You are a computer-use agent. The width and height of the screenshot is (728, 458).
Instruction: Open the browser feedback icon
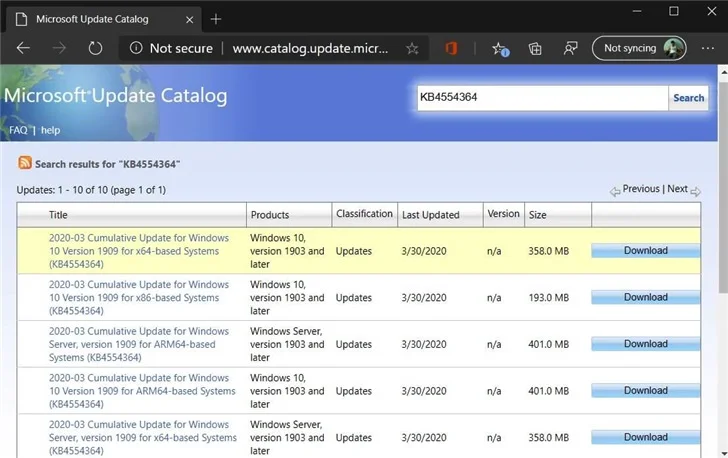pyautogui.click(x=570, y=48)
